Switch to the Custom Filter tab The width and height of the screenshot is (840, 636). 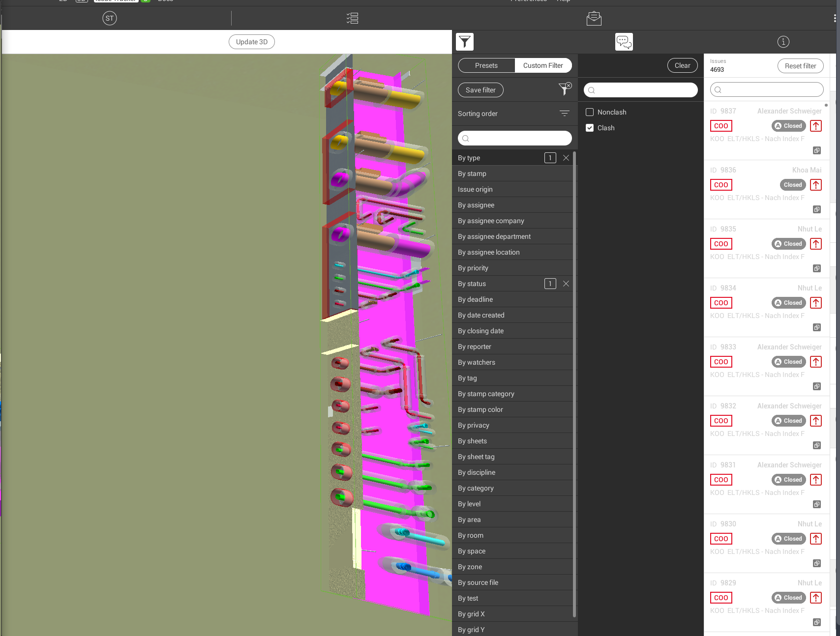[x=542, y=65]
